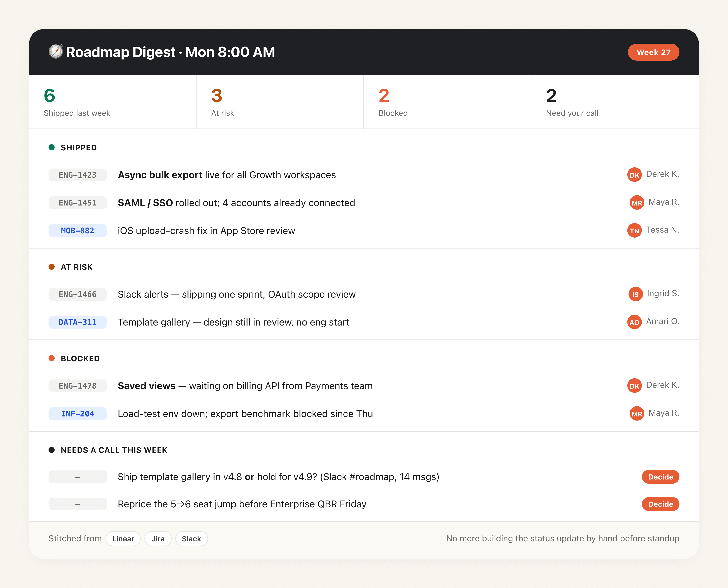Click NEEDS A CALL THIS WEEK heading
728x588 pixels.
(x=114, y=450)
